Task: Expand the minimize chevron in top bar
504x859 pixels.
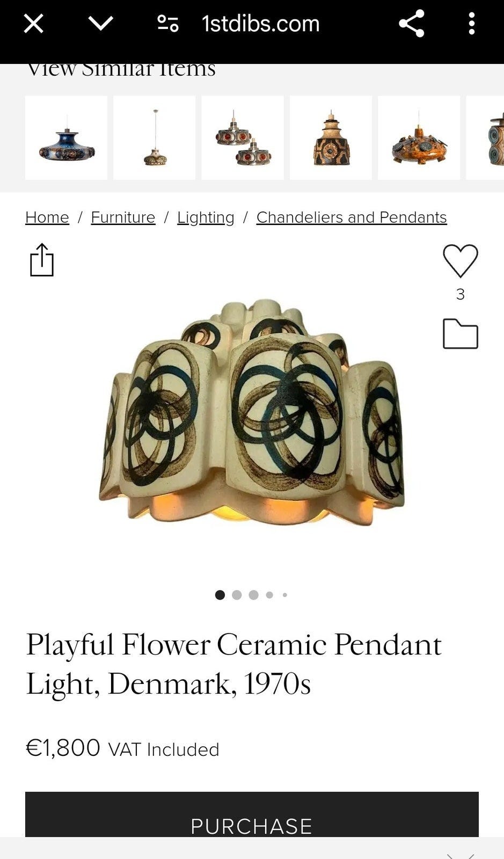Action: [x=100, y=24]
